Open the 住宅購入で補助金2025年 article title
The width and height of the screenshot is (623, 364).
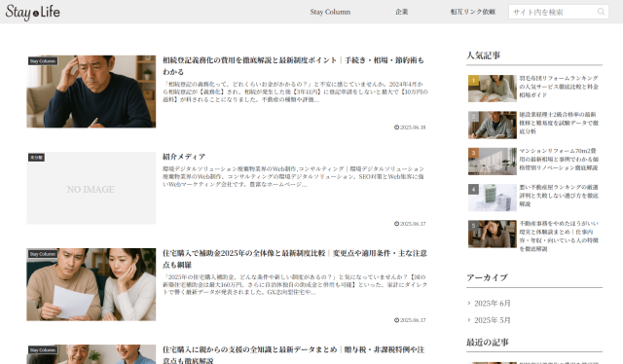(295, 259)
